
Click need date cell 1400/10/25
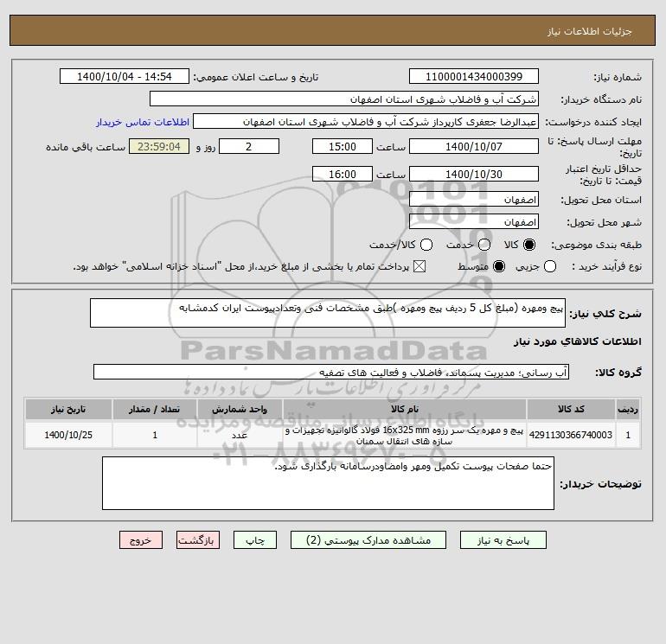click(x=68, y=435)
